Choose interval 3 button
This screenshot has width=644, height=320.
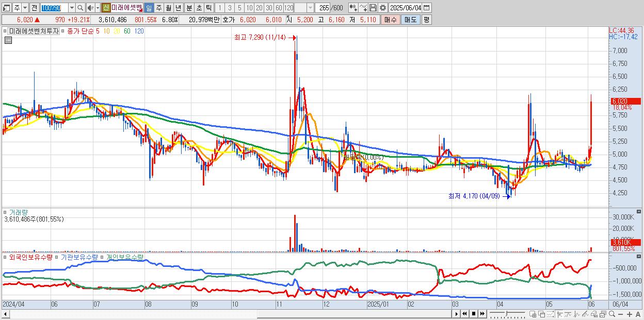pos(230,8)
